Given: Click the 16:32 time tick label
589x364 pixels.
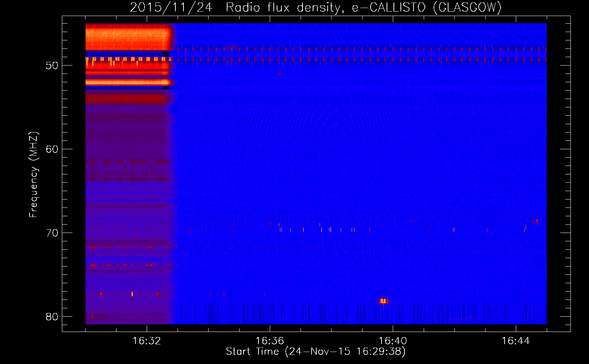Looking at the screenshot, I should (x=147, y=341).
